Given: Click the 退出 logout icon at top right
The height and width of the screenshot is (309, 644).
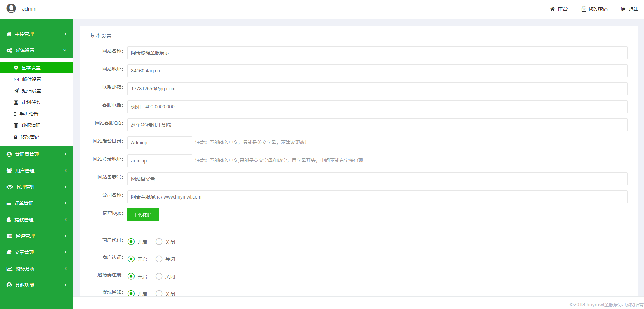Looking at the screenshot, I should coord(623,9).
